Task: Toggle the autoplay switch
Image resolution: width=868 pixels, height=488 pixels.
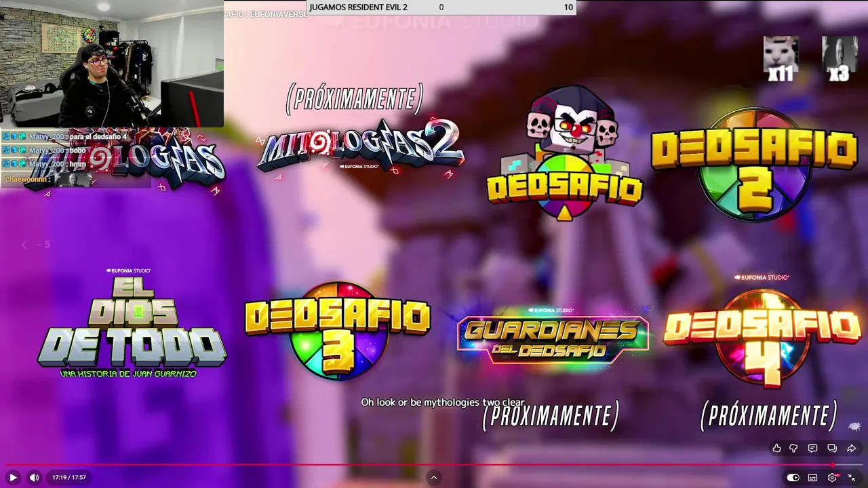Action: pyautogui.click(x=793, y=477)
